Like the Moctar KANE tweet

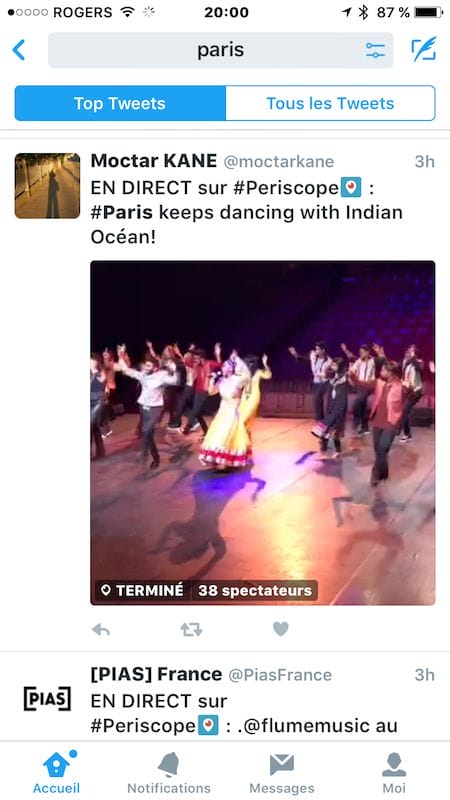(x=281, y=629)
